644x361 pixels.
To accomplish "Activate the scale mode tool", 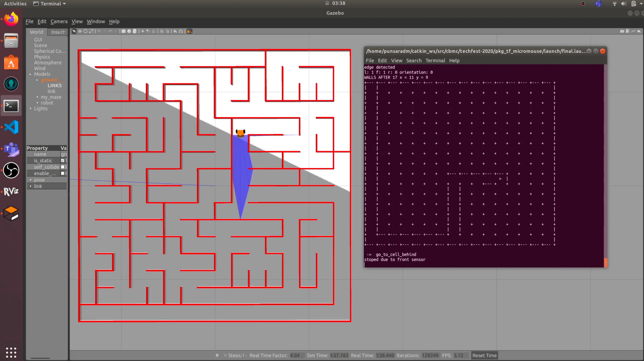I will pyautogui.click(x=91, y=31).
